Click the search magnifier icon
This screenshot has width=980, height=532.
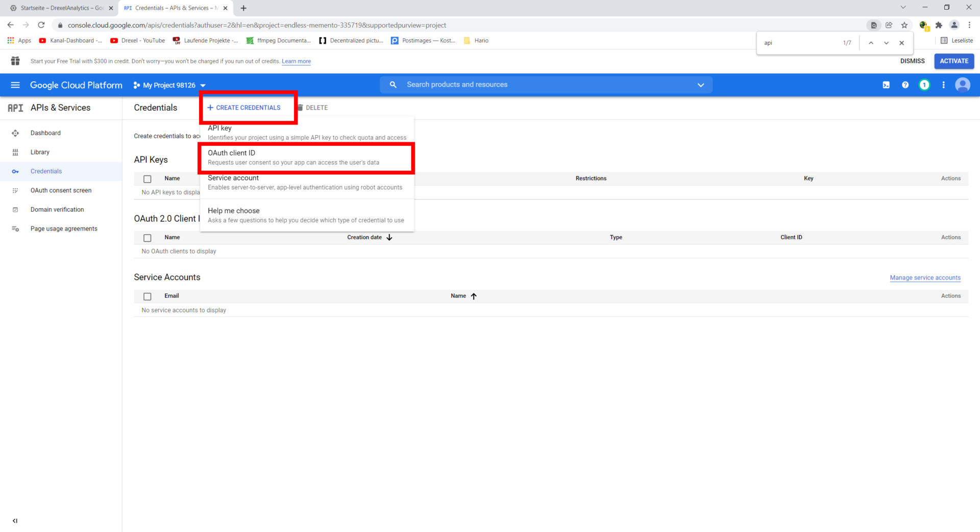coord(393,85)
